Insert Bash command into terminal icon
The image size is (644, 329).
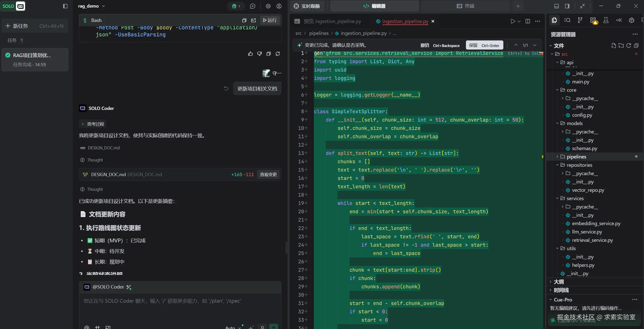point(253,20)
